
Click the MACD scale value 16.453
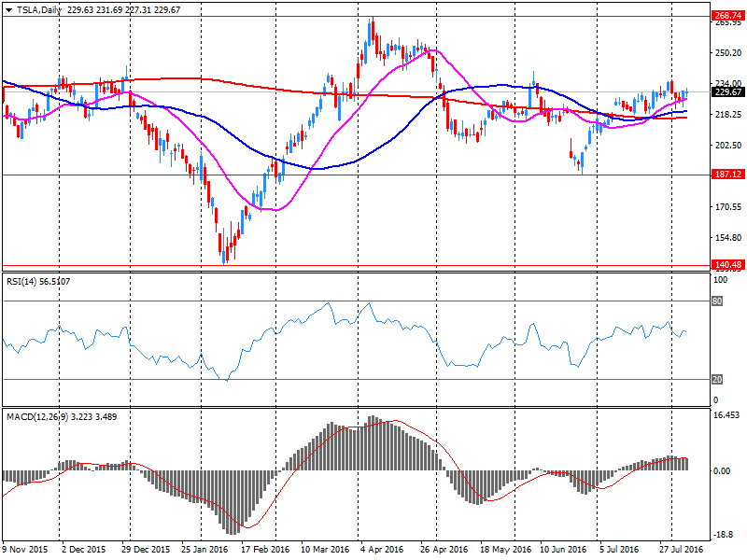click(x=726, y=415)
